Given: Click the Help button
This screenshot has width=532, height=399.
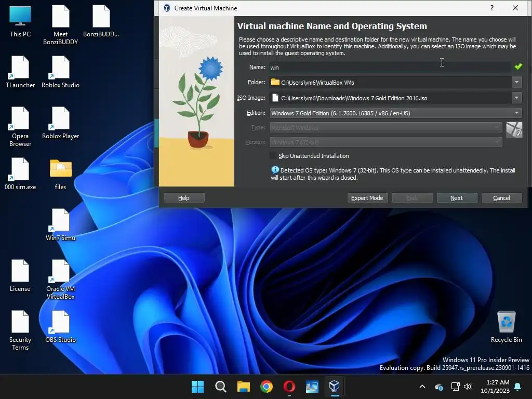Looking at the screenshot, I should coord(184,198).
